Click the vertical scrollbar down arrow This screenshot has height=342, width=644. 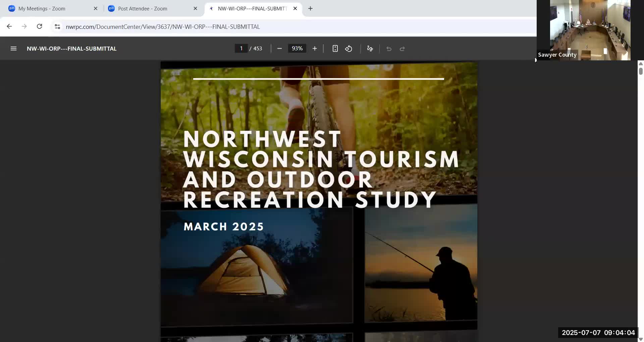tap(641, 339)
